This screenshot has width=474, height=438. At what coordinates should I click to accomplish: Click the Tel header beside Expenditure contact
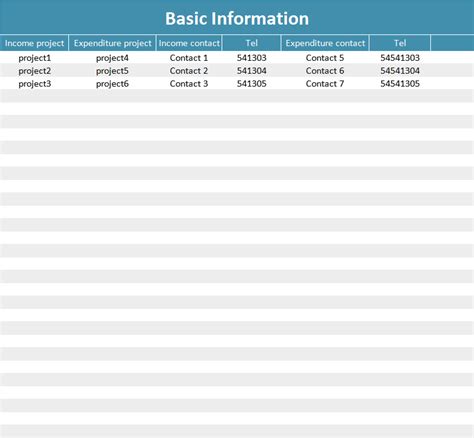(x=400, y=43)
